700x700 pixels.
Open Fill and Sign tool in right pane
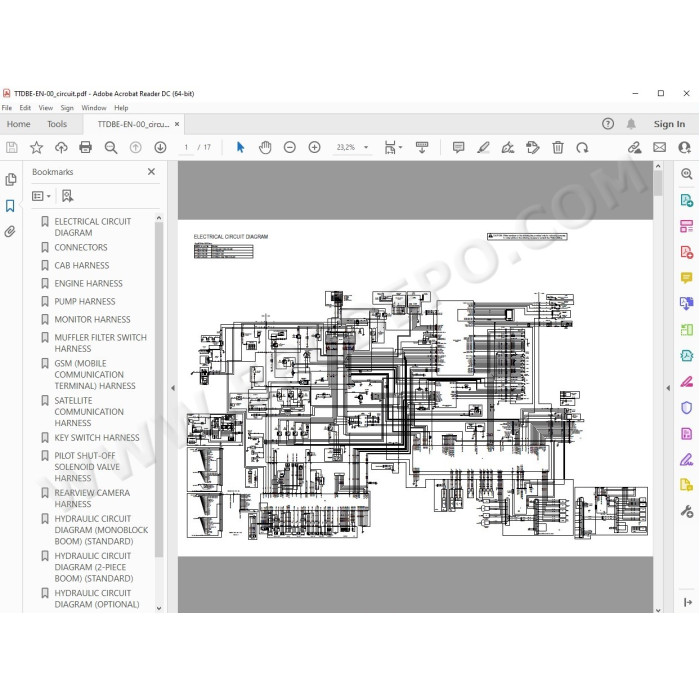(686, 459)
